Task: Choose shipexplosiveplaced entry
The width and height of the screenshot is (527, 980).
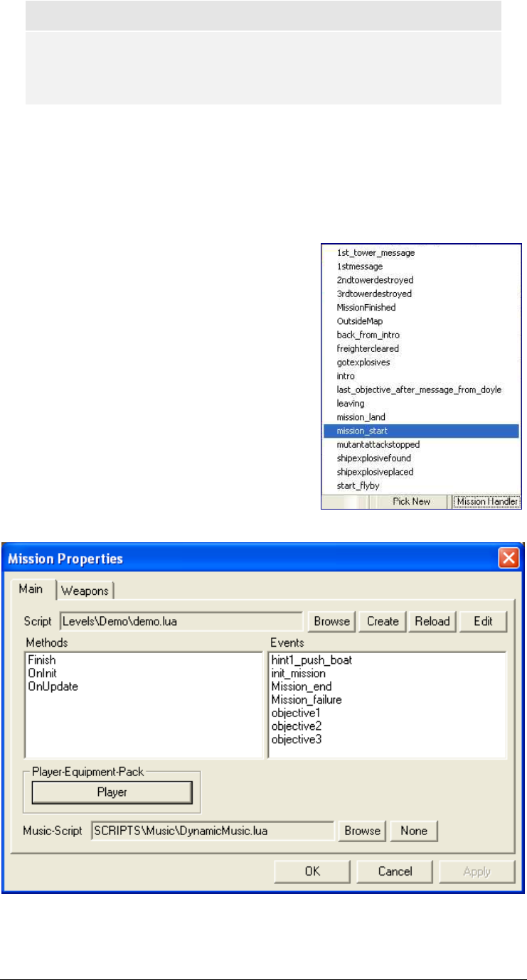Action: click(x=375, y=472)
